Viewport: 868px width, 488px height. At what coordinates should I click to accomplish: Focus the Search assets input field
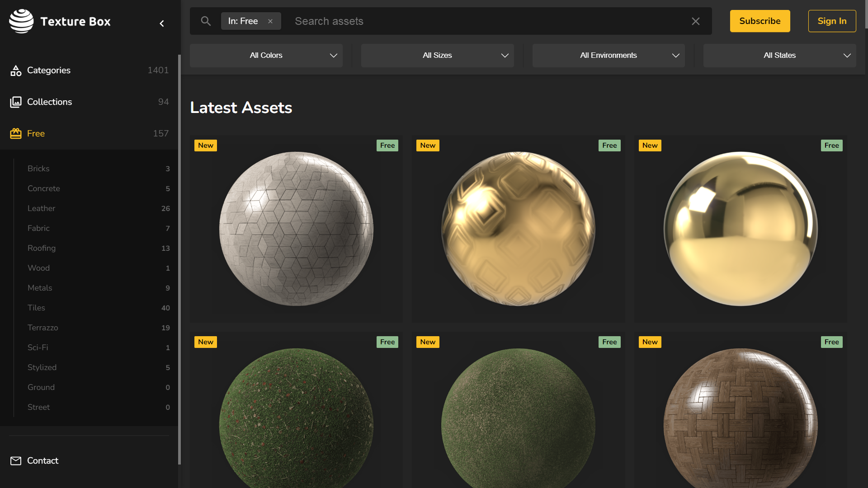click(x=488, y=21)
